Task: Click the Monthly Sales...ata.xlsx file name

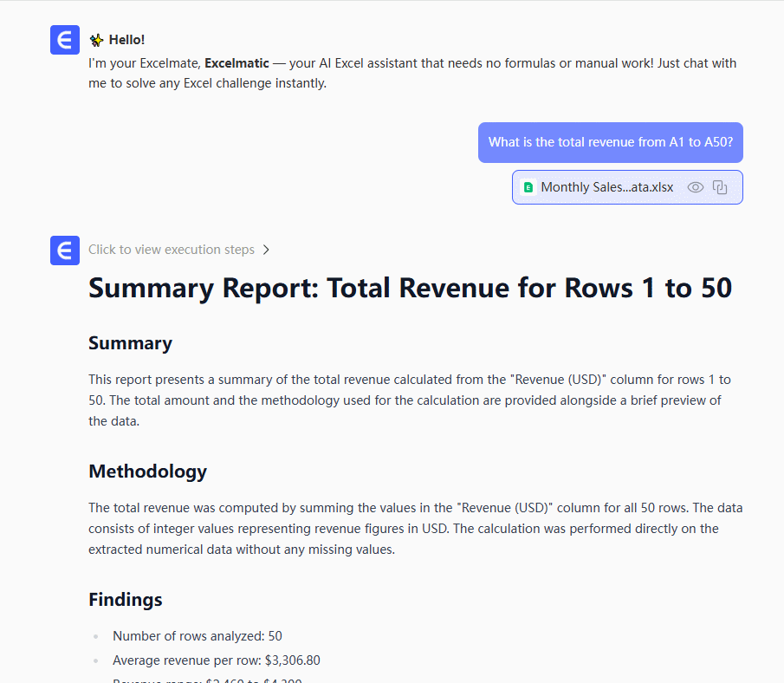Action: (606, 187)
